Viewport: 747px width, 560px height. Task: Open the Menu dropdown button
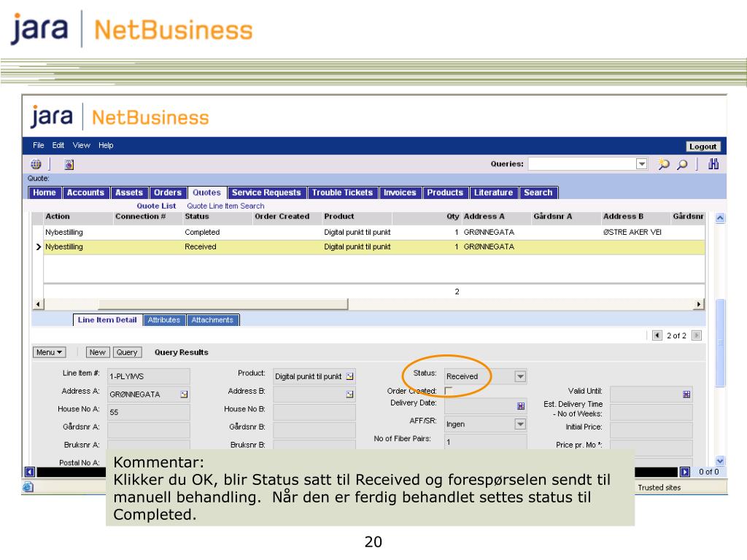tap(49, 352)
